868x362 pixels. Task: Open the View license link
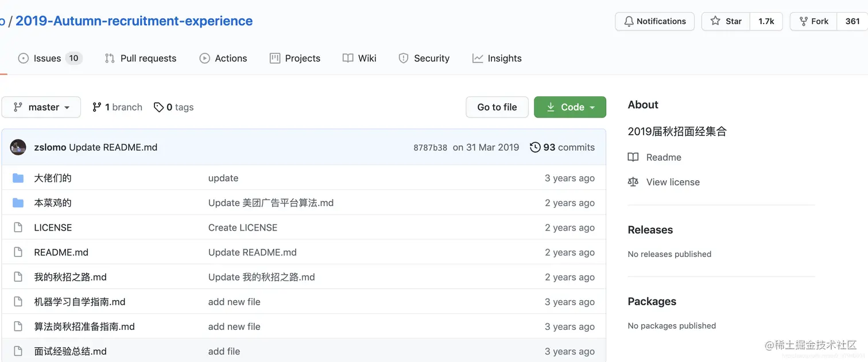coord(673,182)
